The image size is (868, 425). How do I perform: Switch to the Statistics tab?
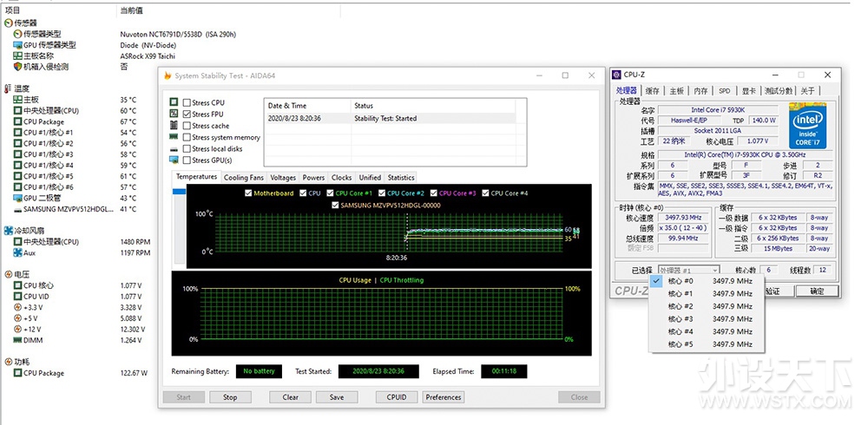401,178
